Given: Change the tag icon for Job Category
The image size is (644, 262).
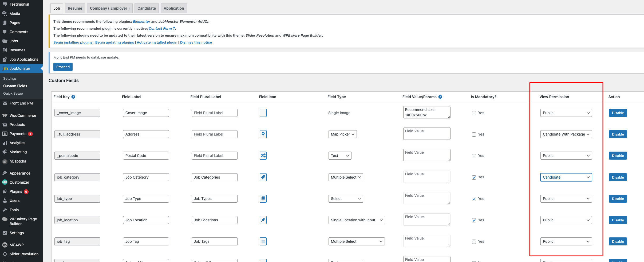Looking at the screenshot, I should tap(263, 177).
